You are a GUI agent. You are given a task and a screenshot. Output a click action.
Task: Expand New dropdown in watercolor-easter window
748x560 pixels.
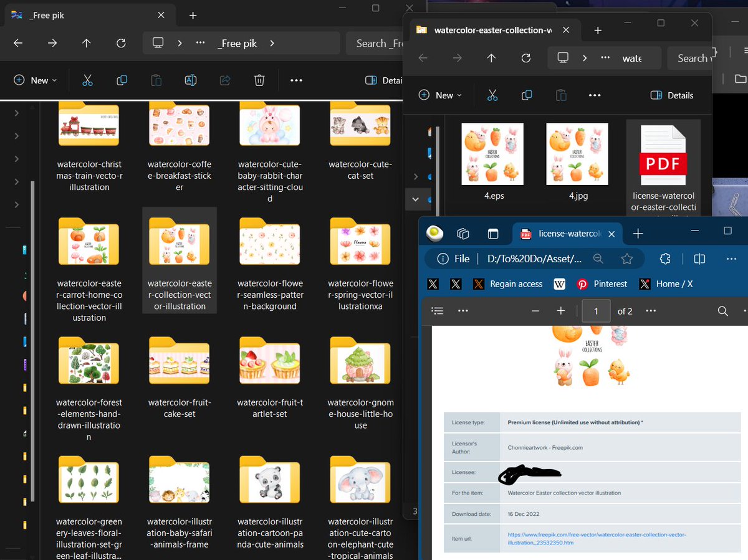pos(441,95)
